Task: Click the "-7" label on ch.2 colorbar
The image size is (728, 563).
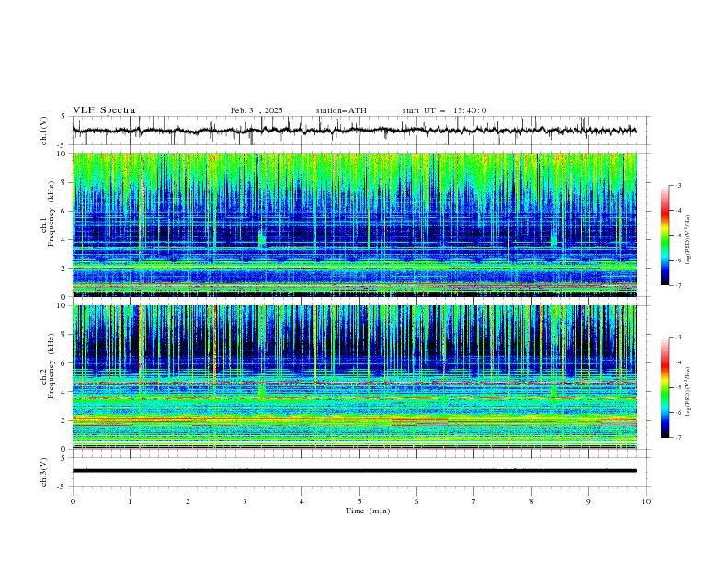Action: click(677, 438)
